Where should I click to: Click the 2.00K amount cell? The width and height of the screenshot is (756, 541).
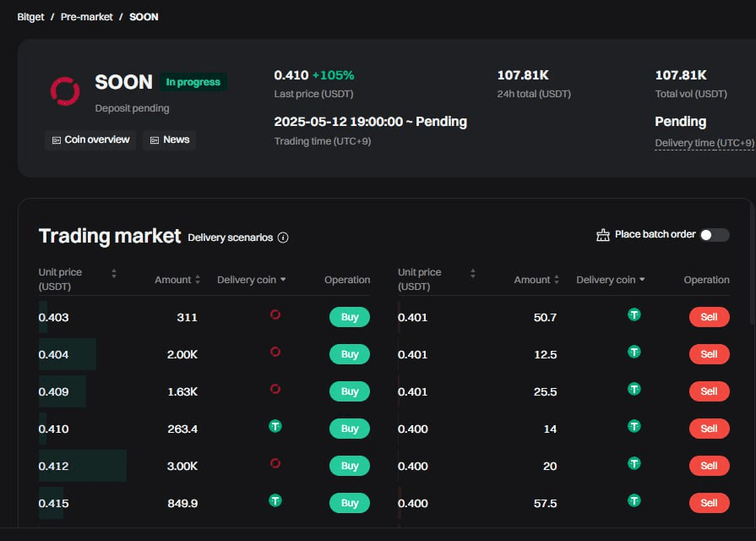(x=182, y=355)
